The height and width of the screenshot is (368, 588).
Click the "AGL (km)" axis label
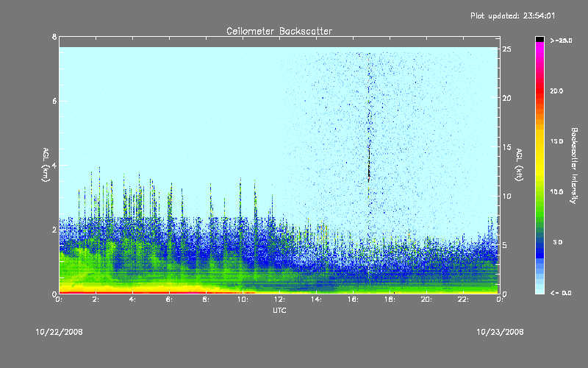tap(46, 165)
